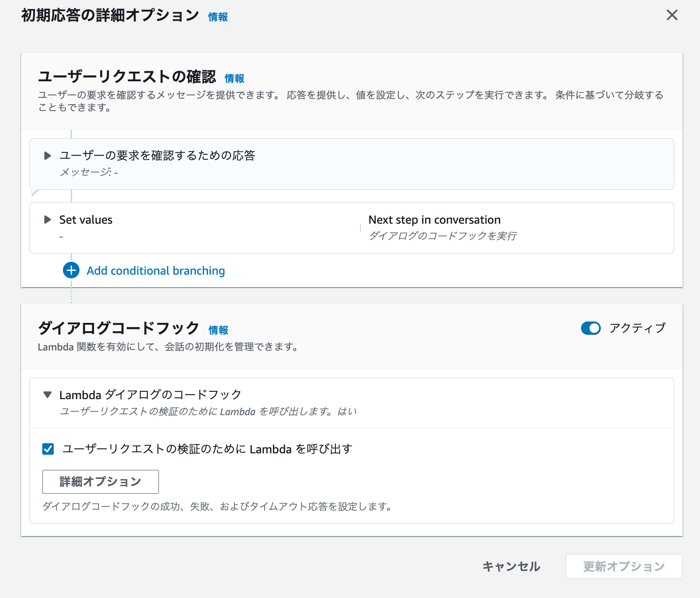Click the disclosure triangle next to Set values
The height and width of the screenshot is (598, 700).
(48, 220)
